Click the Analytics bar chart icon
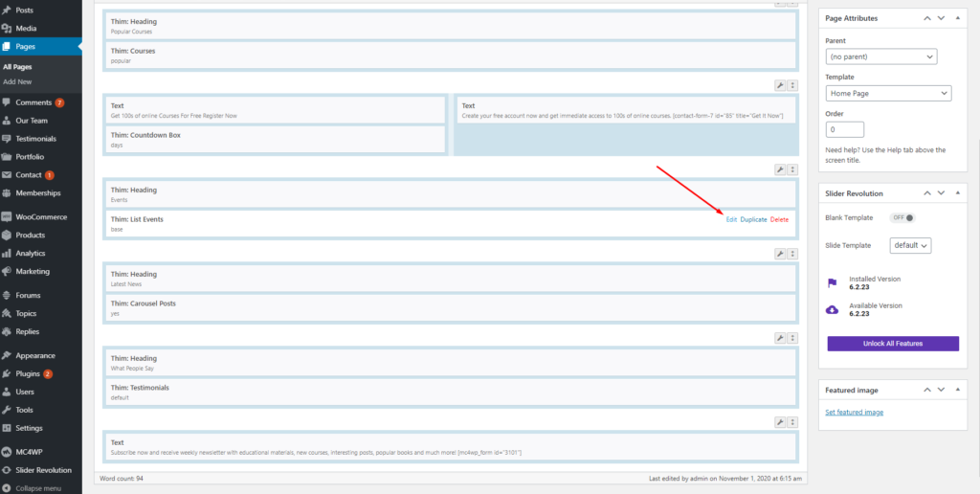The image size is (980, 494). click(7, 254)
